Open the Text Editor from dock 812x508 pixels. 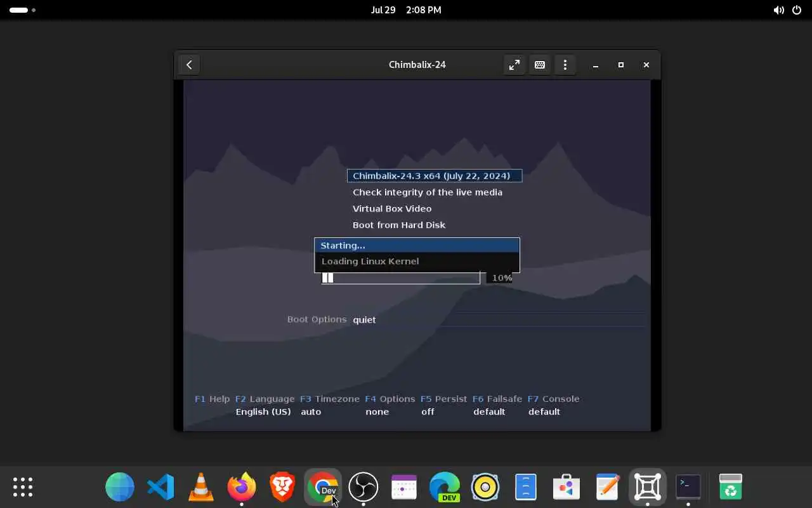click(607, 487)
